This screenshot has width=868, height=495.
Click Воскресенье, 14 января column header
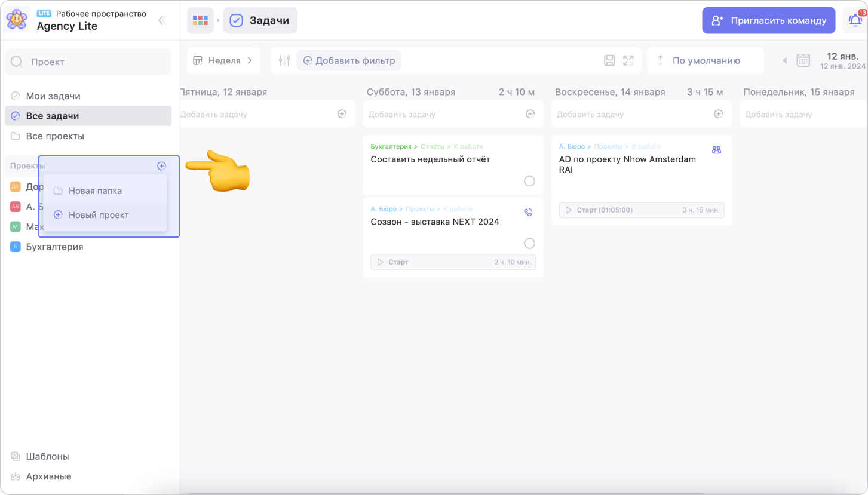[x=610, y=92]
